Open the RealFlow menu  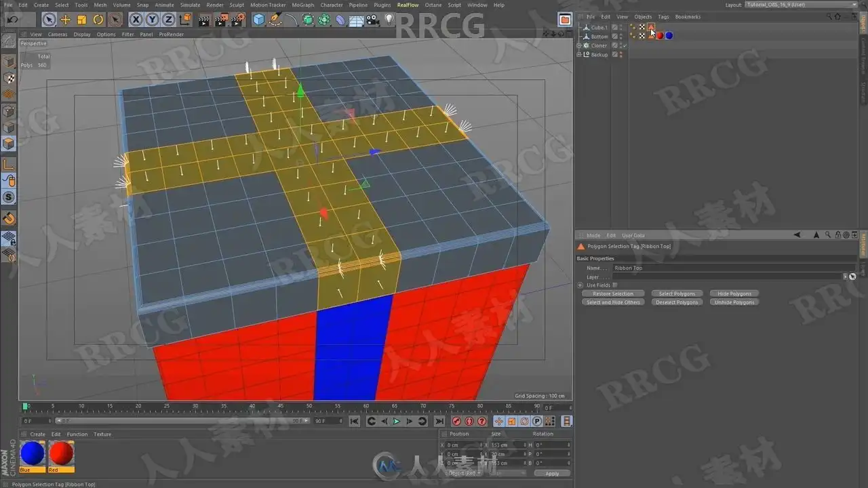(408, 5)
